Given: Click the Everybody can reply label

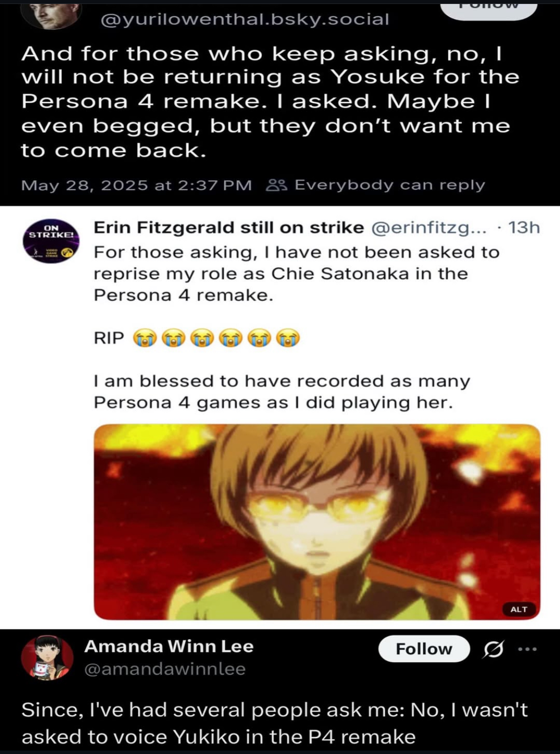Looking at the screenshot, I should point(390,185).
